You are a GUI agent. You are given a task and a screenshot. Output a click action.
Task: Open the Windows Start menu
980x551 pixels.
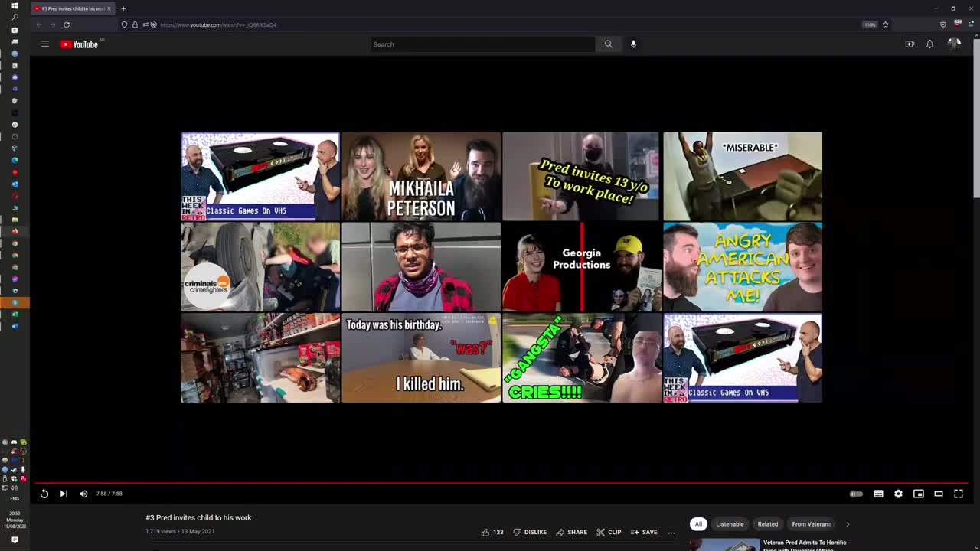point(15,5)
